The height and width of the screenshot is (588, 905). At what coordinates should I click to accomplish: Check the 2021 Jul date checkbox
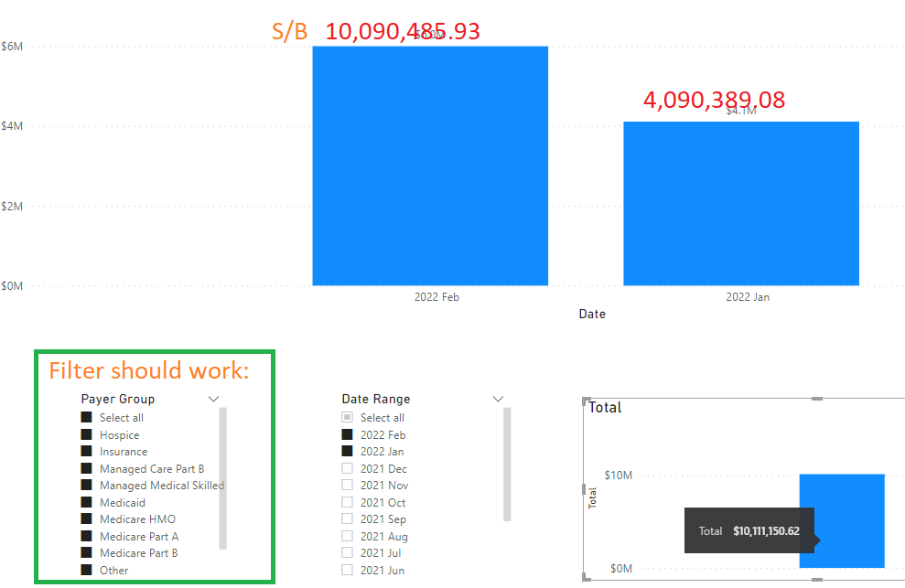(x=348, y=553)
